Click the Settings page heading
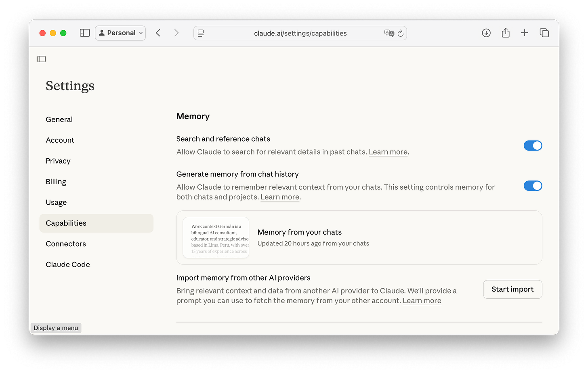 click(70, 86)
